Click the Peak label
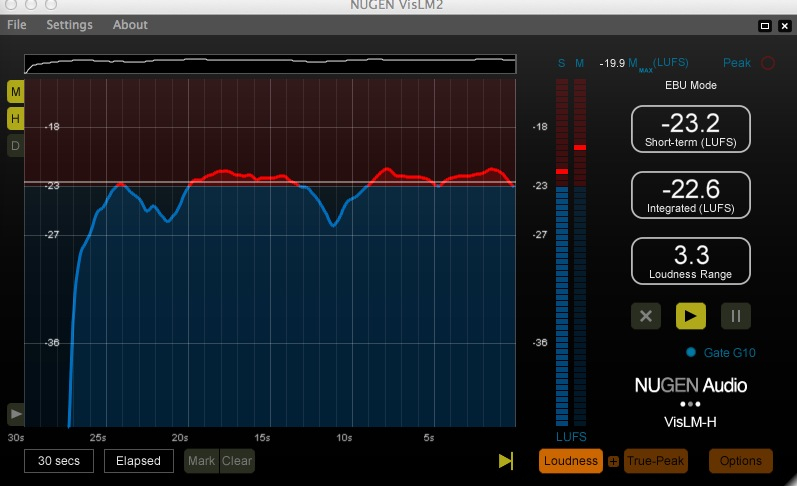This screenshot has height=486, width=797. (x=737, y=63)
